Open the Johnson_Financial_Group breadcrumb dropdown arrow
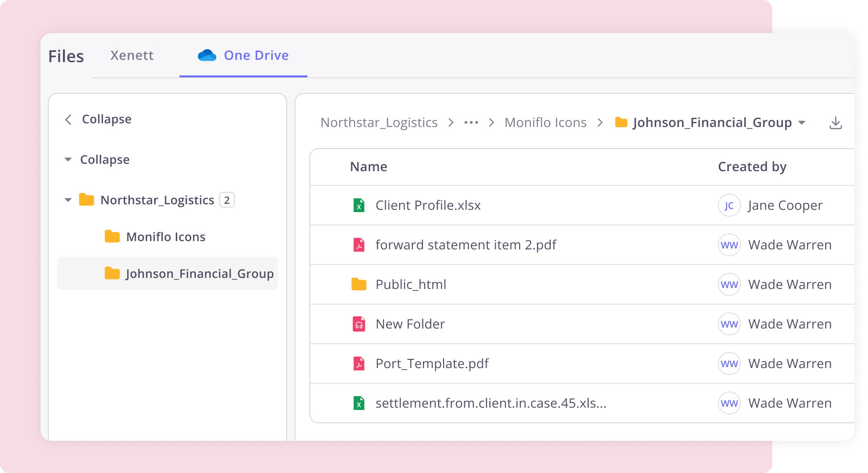Image resolution: width=868 pixels, height=473 pixels. 802,122
